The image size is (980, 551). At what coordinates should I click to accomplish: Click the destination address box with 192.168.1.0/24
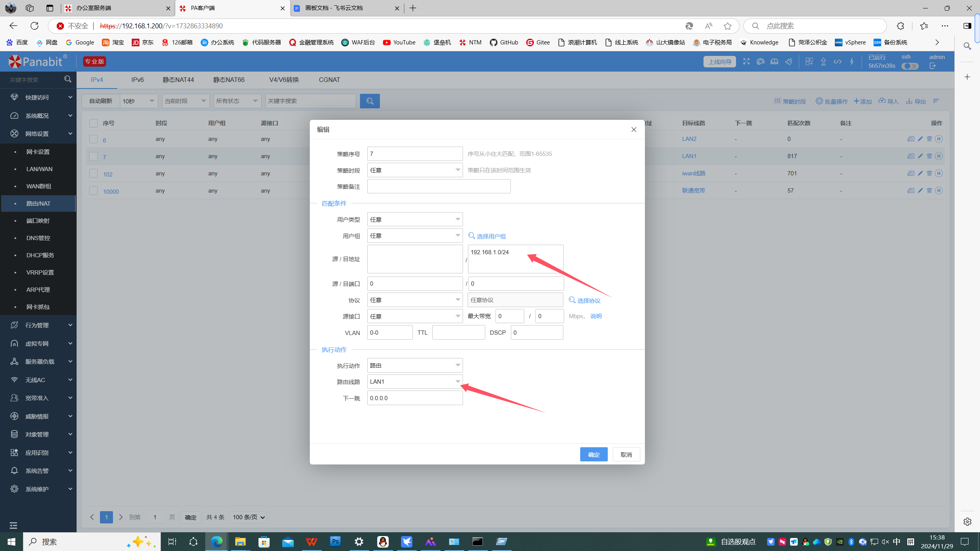tap(515, 259)
